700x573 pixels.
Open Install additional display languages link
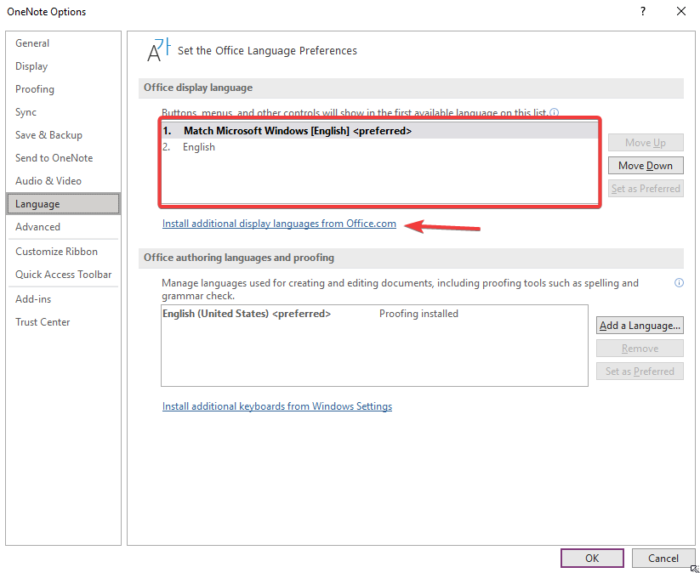[x=279, y=224]
